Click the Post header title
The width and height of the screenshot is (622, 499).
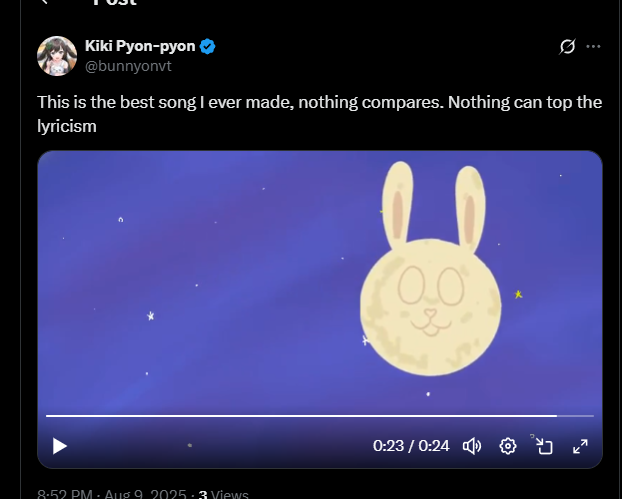(114, 3)
